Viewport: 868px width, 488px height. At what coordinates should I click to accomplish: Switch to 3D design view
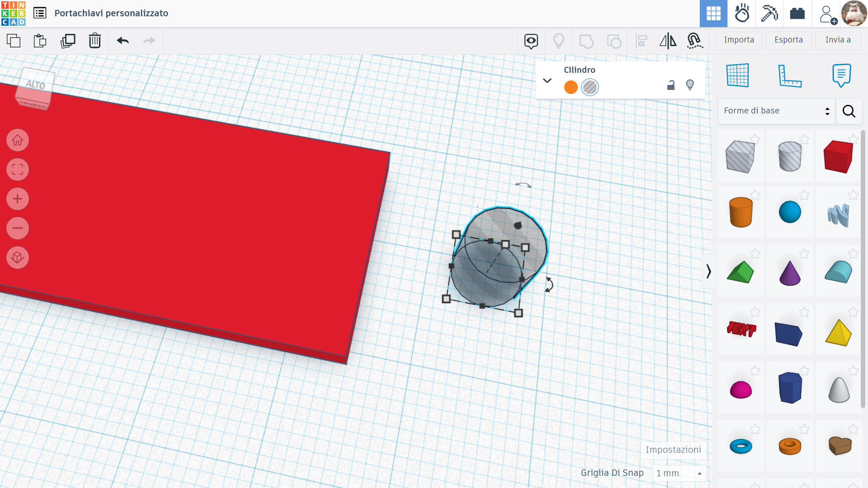pyautogui.click(x=713, y=14)
